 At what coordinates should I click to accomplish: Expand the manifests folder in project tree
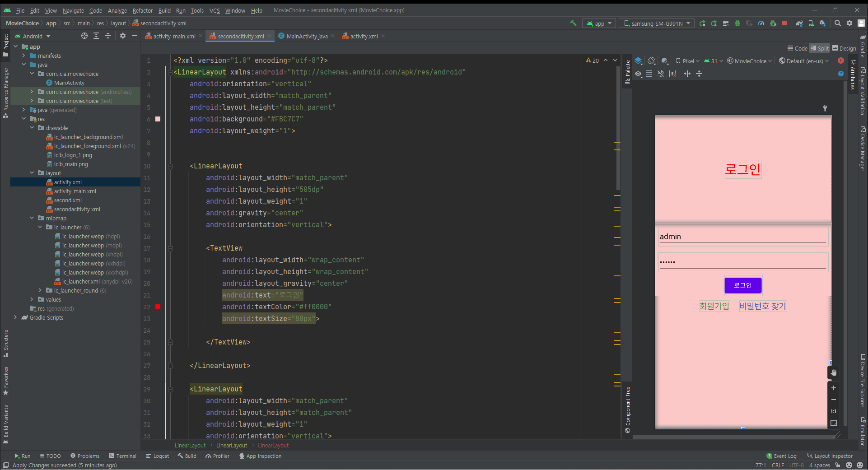click(24, 56)
